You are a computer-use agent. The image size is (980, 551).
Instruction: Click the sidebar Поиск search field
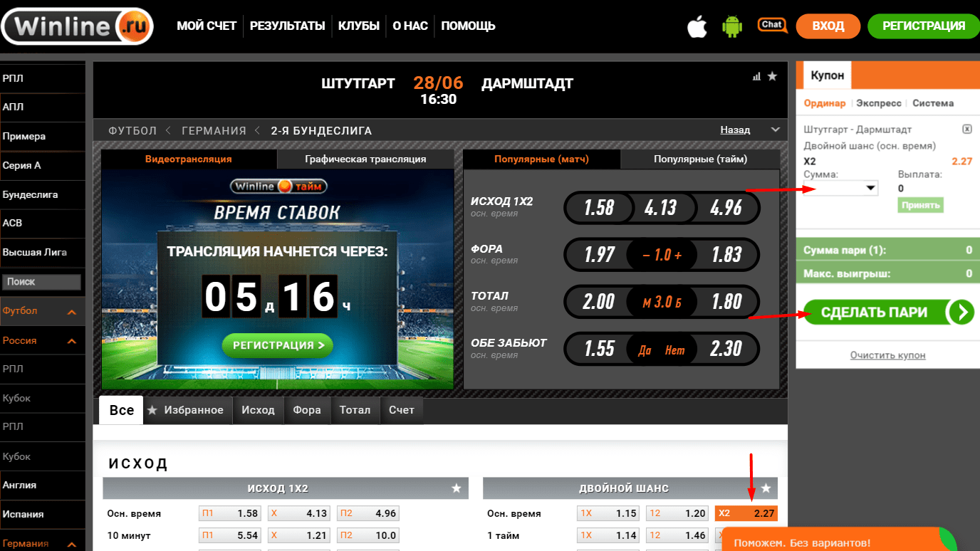(x=41, y=282)
